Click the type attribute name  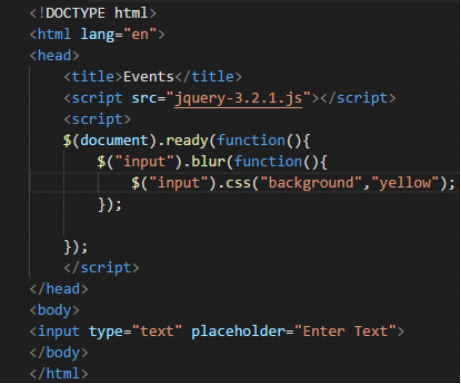tap(106, 332)
